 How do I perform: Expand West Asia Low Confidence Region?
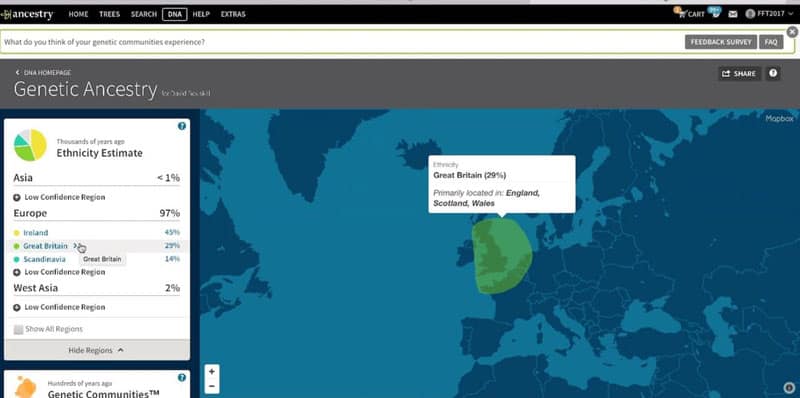(59, 307)
